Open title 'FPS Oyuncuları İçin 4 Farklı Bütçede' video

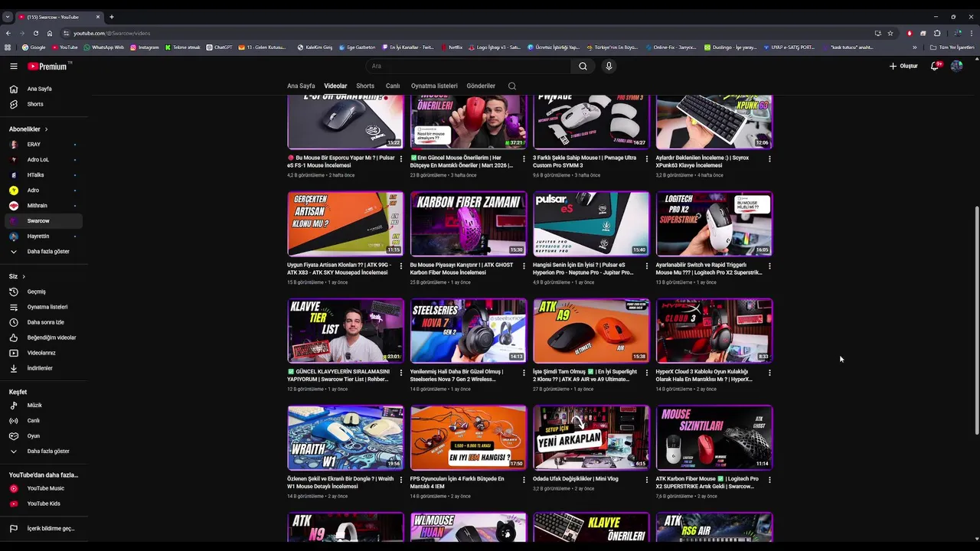click(457, 483)
